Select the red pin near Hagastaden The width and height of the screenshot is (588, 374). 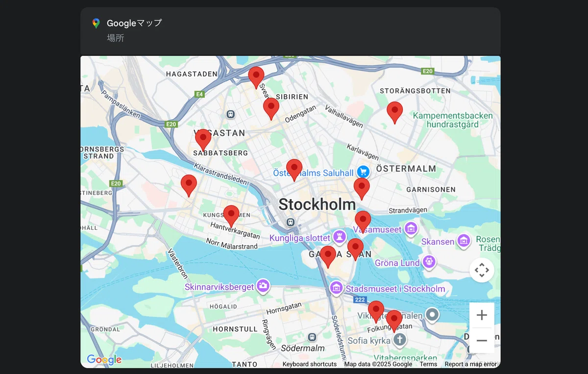256,78
